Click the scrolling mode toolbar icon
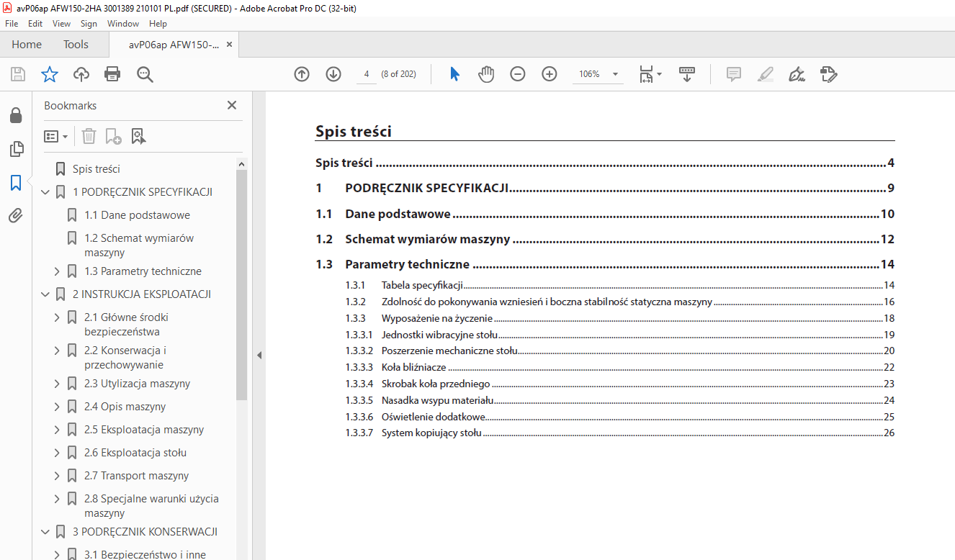This screenshot has width=955, height=560. point(687,74)
